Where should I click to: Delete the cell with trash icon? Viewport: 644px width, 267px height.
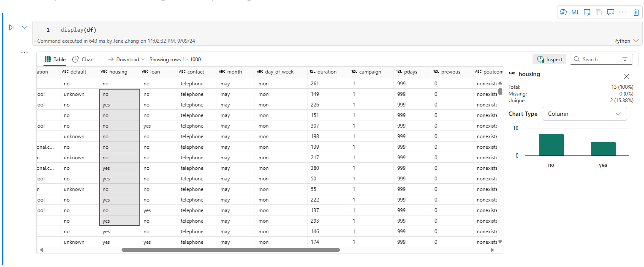636,12
